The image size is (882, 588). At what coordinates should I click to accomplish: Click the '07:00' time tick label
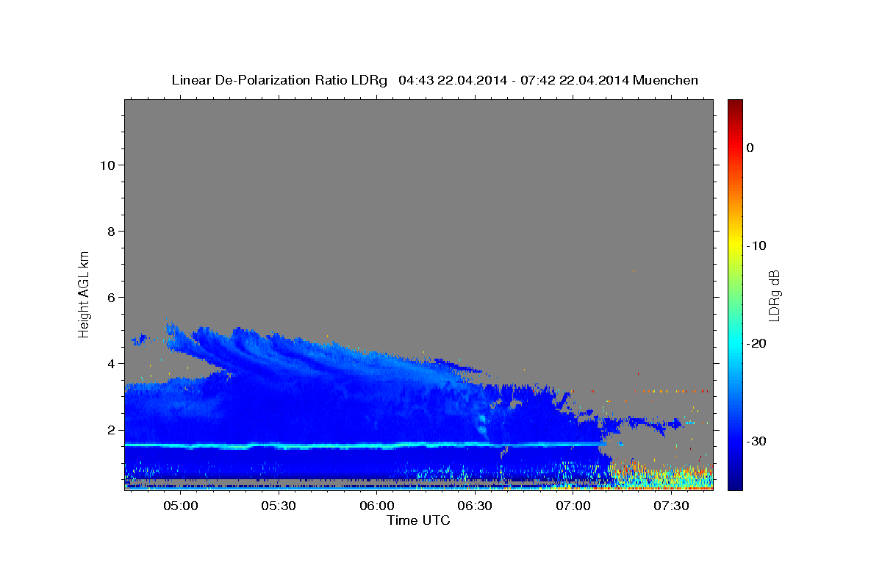click(x=573, y=506)
